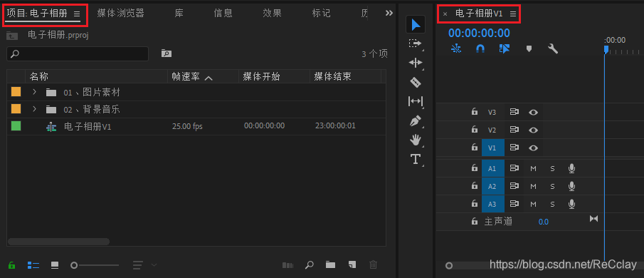
Task: Click orange label swatch of 01、图片素材
Action: pyautogui.click(x=16, y=92)
